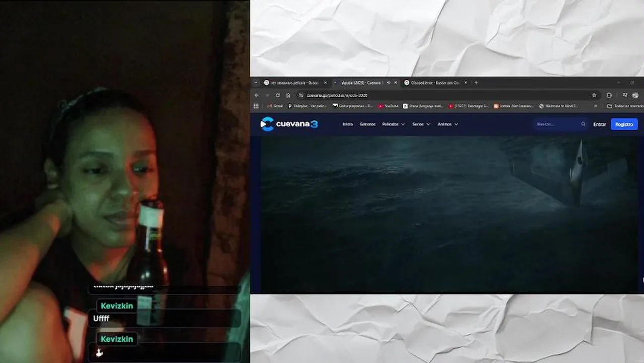Click the site info icon in address bar

click(301, 95)
